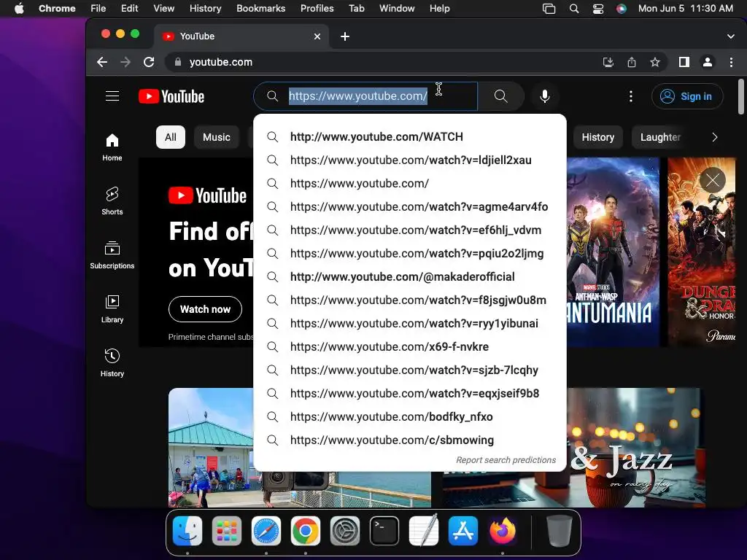Open Spotlight search in menu bar

pos(574,8)
